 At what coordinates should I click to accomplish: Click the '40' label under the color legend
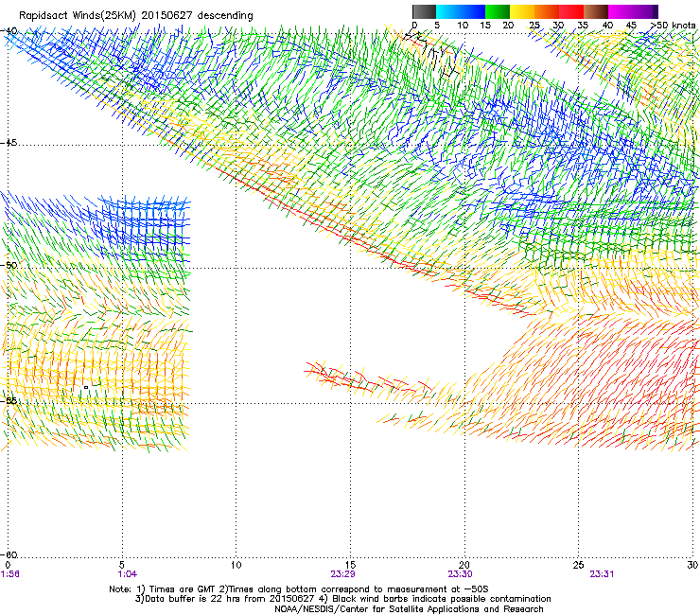click(607, 26)
